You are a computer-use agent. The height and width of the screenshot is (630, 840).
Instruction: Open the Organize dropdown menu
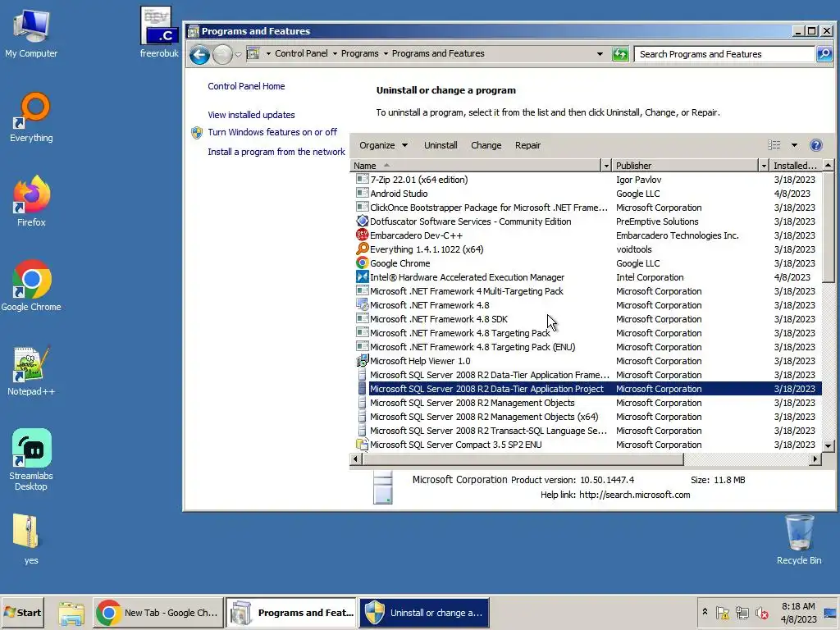[x=383, y=145]
